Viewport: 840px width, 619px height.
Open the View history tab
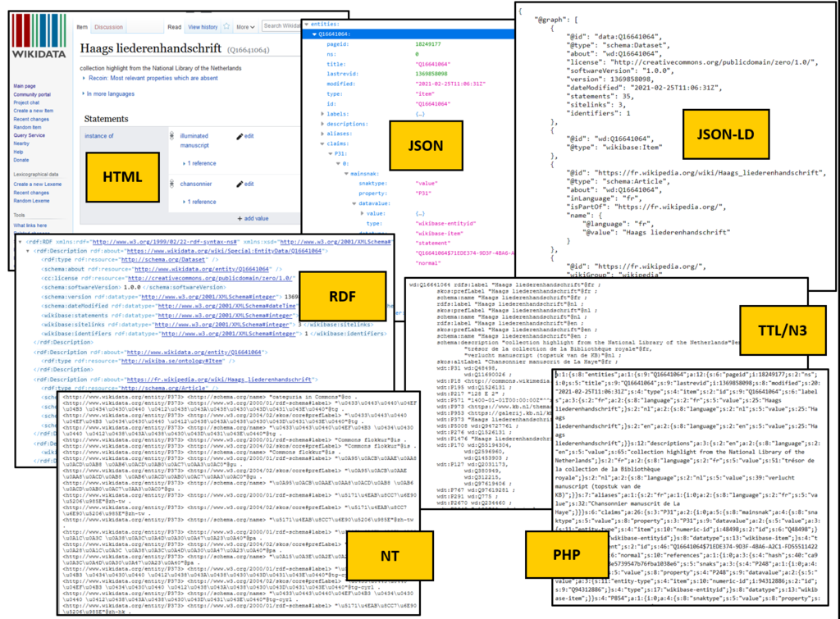(x=203, y=27)
